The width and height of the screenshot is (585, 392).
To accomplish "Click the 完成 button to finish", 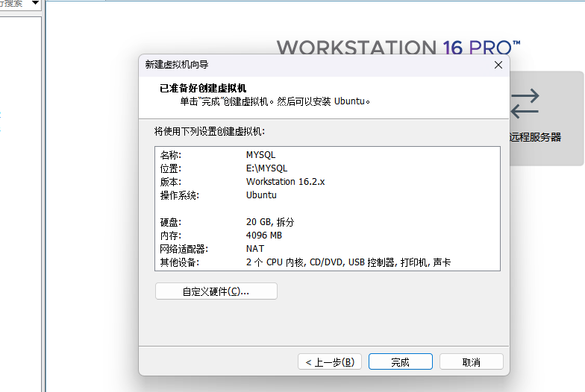I will (x=400, y=362).
